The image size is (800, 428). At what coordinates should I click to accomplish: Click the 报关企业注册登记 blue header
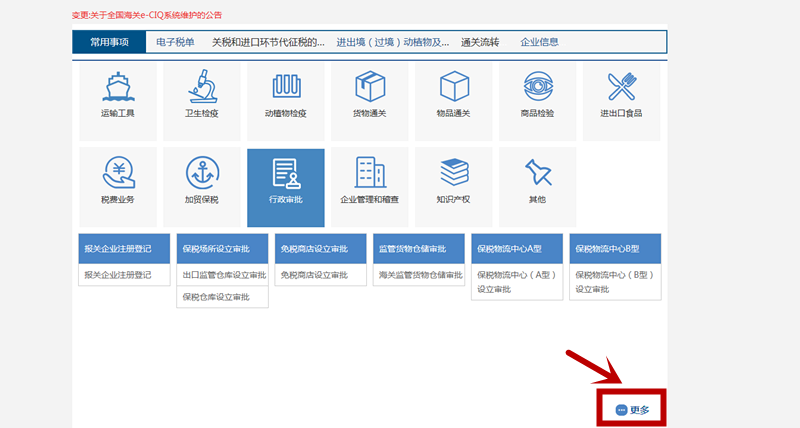click(124, 249)
